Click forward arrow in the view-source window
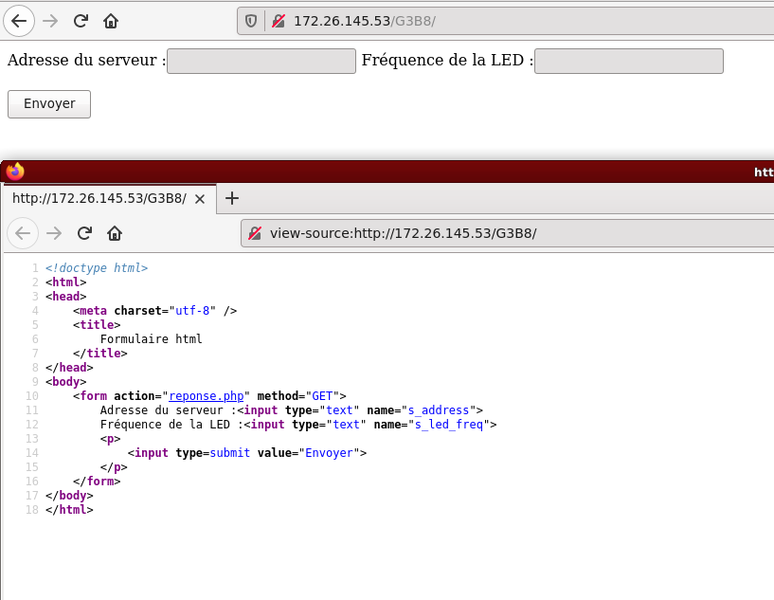774x600 pixels. [x=54, y=233]
